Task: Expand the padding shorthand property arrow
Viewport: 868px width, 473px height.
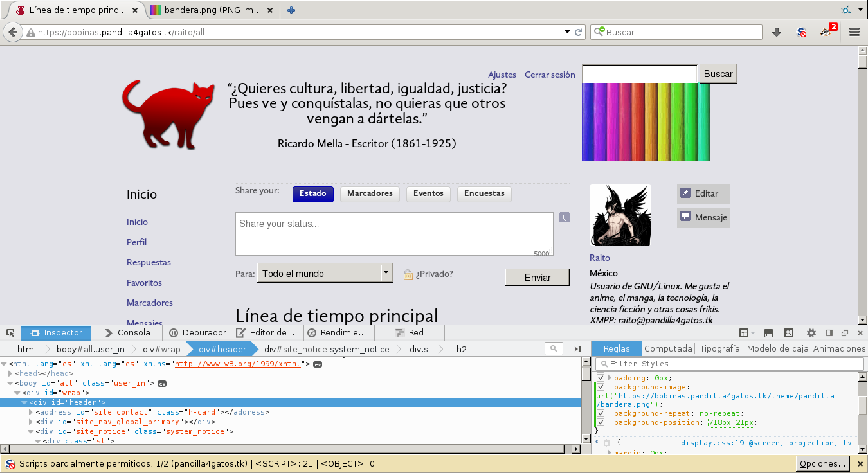Action: pos(609,378)
